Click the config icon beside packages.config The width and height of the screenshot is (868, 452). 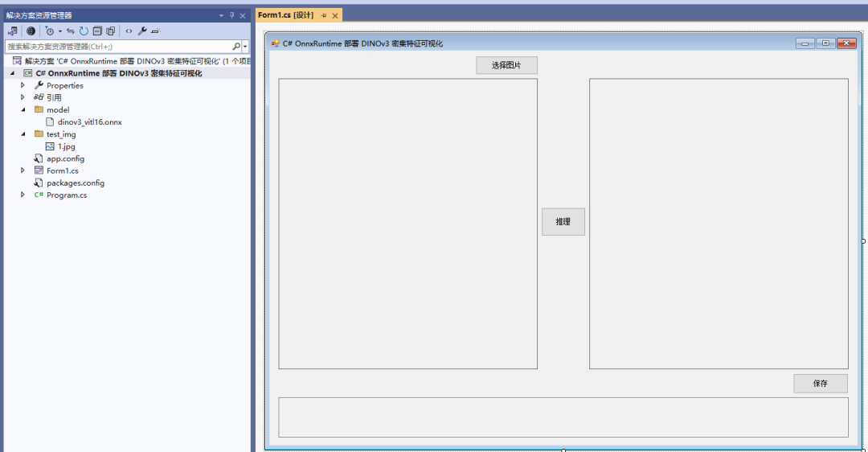pyautogui.click(x=39, y=183)
